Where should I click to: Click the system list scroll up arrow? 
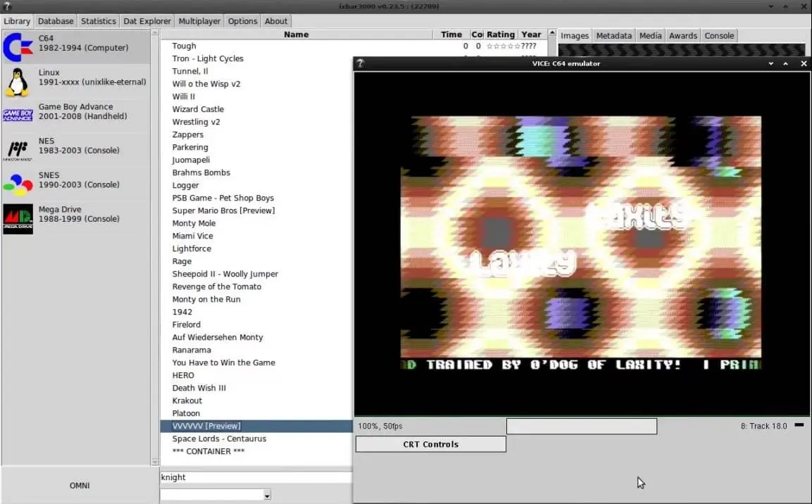click(x=155, y=33)
